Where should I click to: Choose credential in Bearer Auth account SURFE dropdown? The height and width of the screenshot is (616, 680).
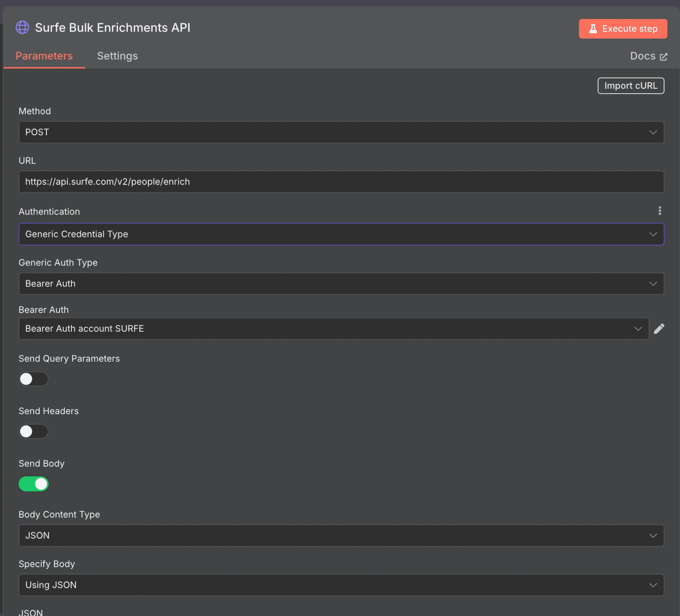point(334,329)
